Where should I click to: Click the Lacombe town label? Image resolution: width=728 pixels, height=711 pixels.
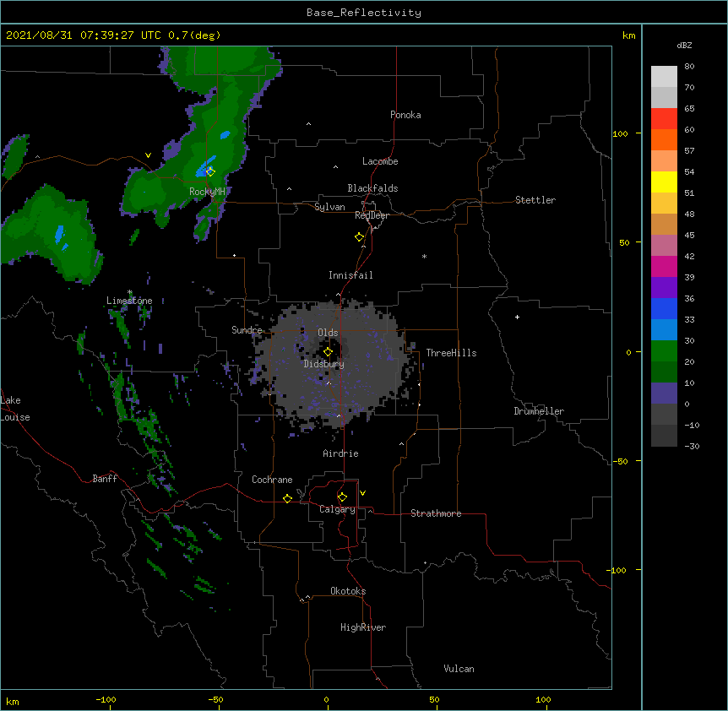[x=380, y=161]
